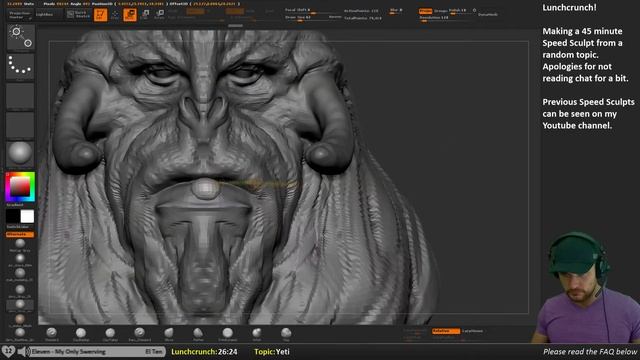The width and height of the screenshot is (640, 360).
Task: Select the ClayTubes brush
Action: click(110, 334)
